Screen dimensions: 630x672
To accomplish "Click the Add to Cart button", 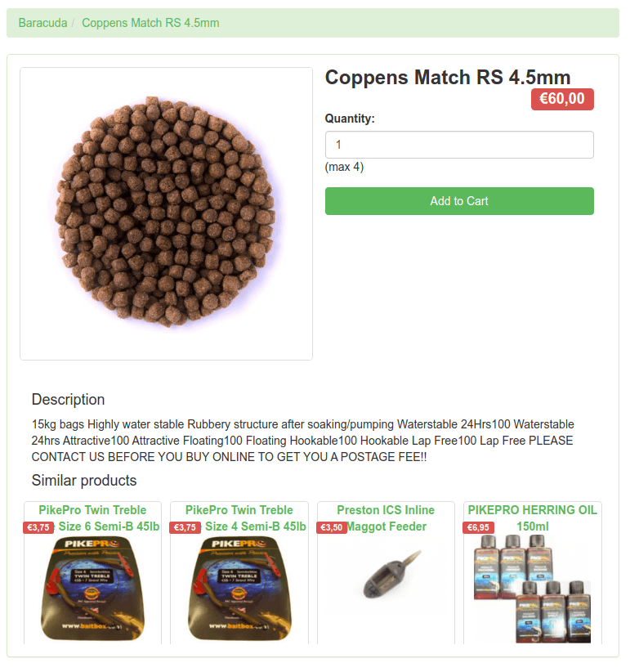I will 459,201.
